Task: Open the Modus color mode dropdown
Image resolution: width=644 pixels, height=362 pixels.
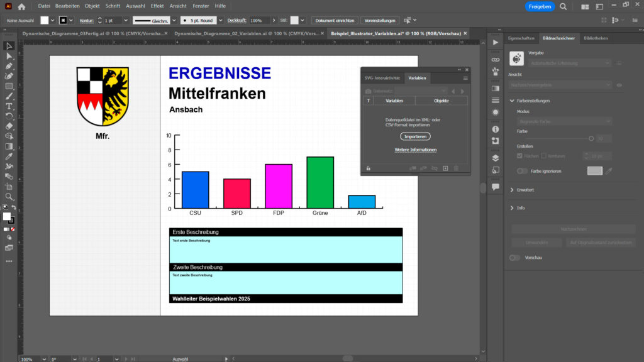Action: [564, 121]
